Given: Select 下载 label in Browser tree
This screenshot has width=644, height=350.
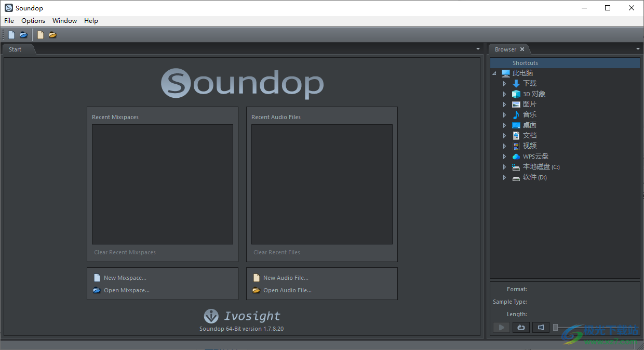Looking at the screenshot, I should point(530,84).
